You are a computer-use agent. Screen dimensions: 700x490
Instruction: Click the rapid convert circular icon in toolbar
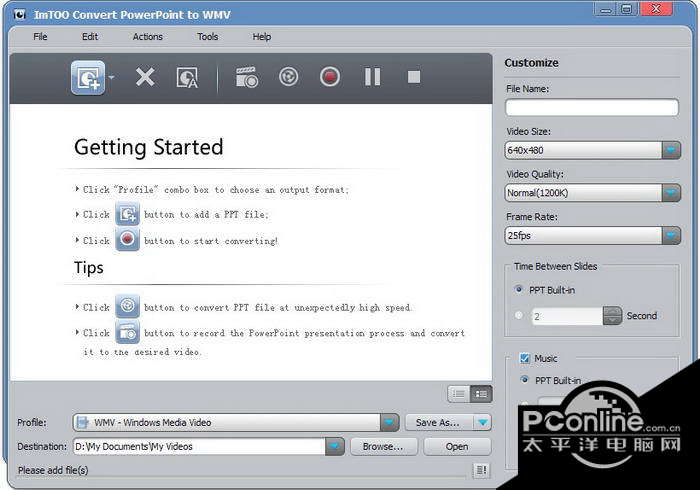288,77
